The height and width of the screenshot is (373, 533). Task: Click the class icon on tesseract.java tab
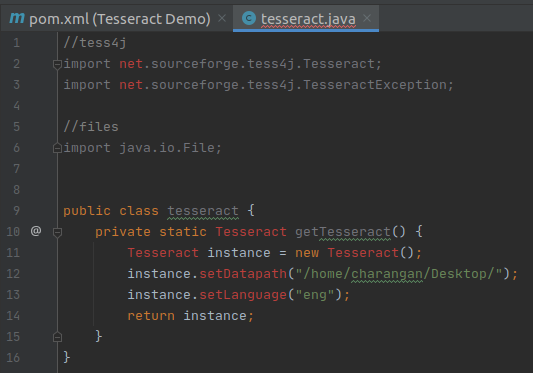click(x=248, y=18)
